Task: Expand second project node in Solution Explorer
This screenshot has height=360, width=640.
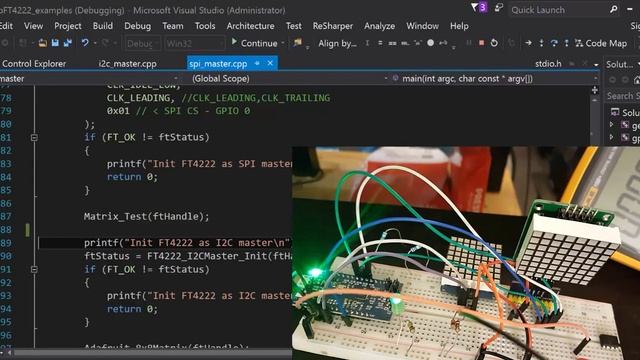Action: click(x=611, y=138)
